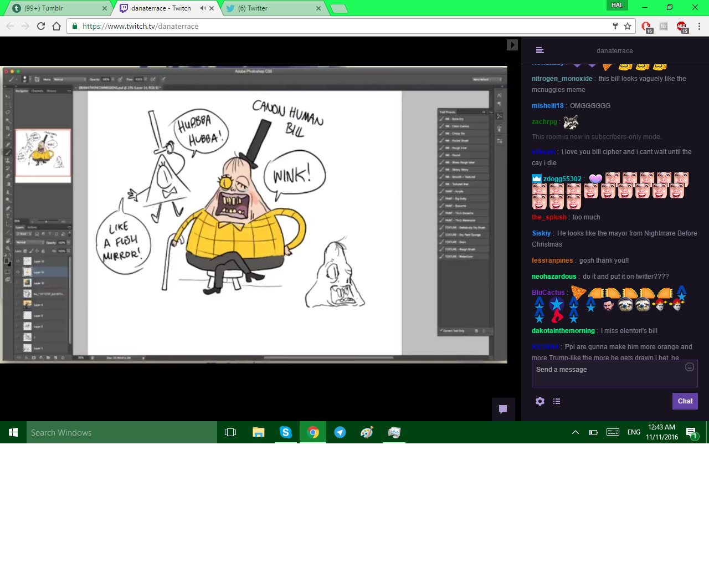Collapse the chat column arrow
709x588 pixels.
512,45
